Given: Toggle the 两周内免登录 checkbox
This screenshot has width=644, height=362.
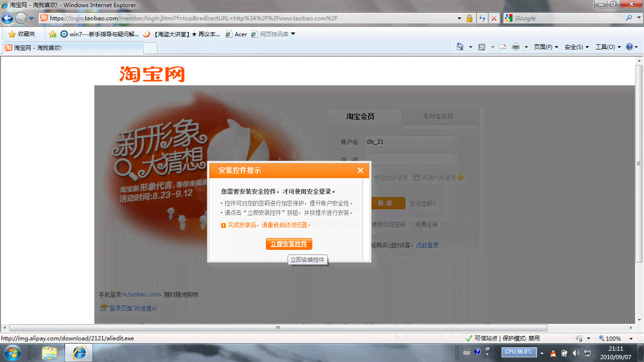Looking at the screenshot, I should (416, 178).
